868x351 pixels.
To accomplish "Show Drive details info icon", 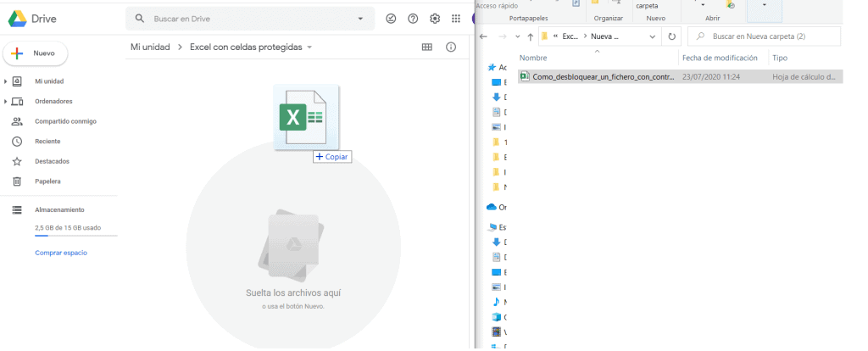I will click(451, 47).
